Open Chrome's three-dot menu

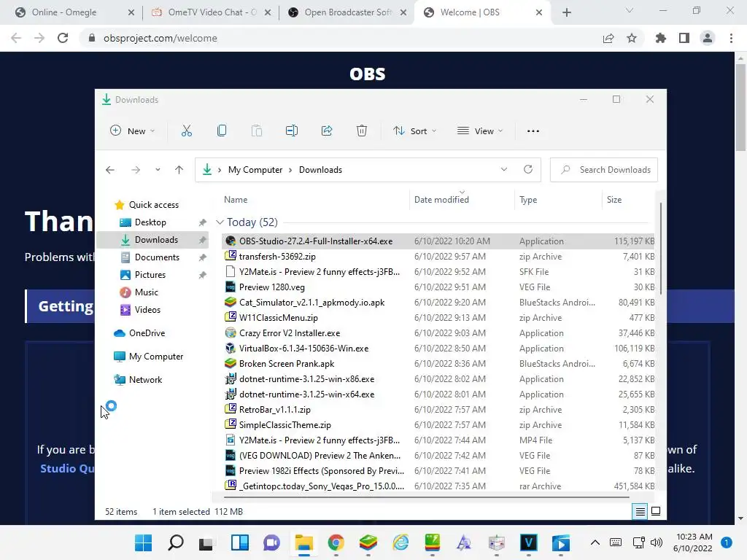point(731,38)
